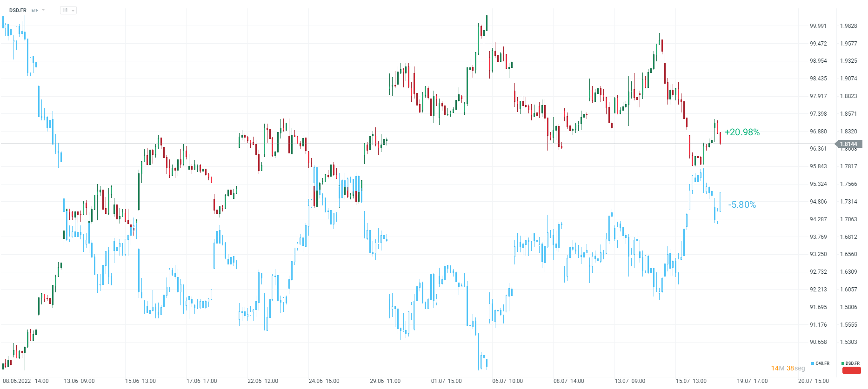This screenshot has width=868, height=389.
Task: Click the DSD.FR symbol name at top left
Action: click(x=18, y=10)
